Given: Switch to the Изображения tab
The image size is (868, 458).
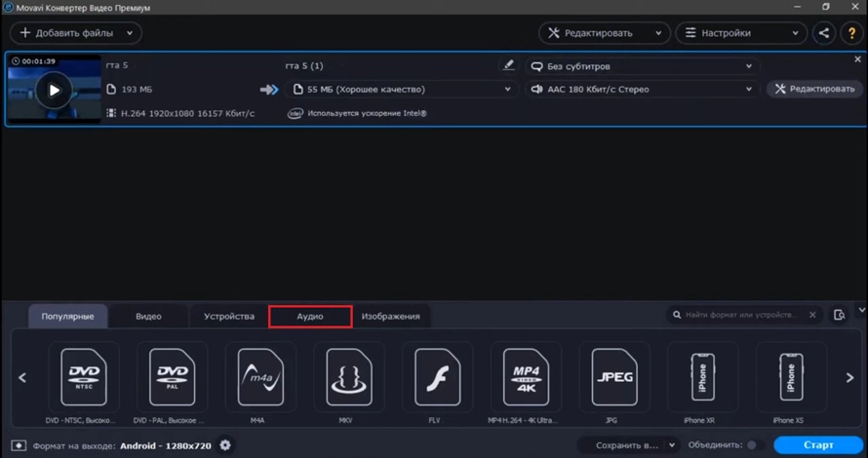Looking at the screenshot, I should tap(391, 317).
